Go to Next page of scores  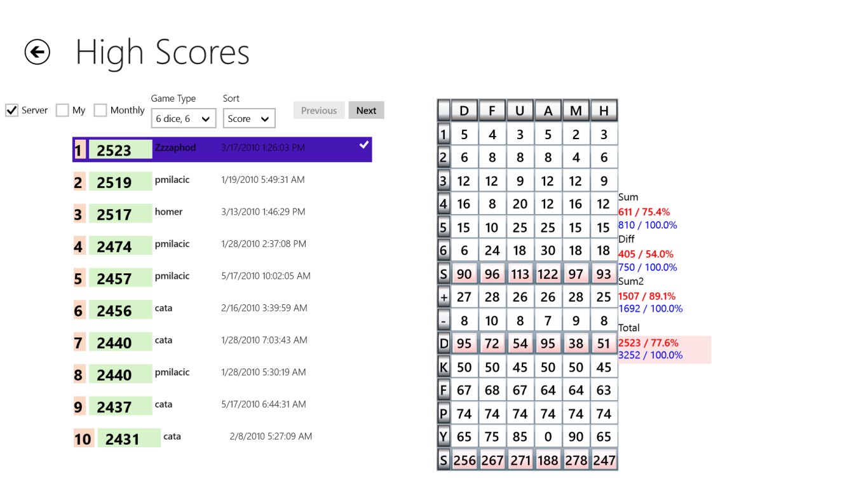pos(366,111)
